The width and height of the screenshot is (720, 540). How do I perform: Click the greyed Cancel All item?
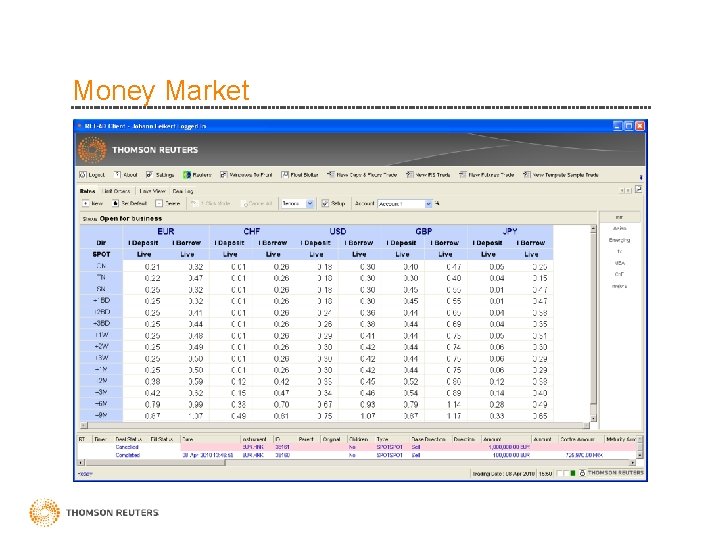[x=257, y=203]
